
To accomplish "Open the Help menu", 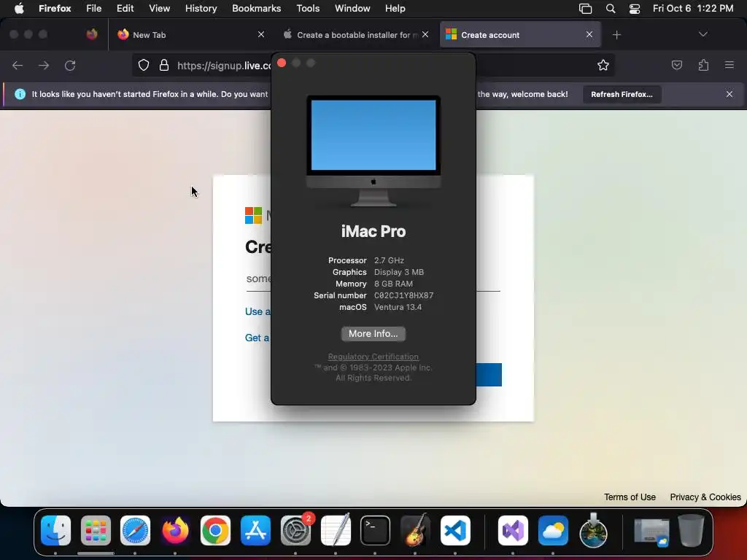I will (395, 9).
